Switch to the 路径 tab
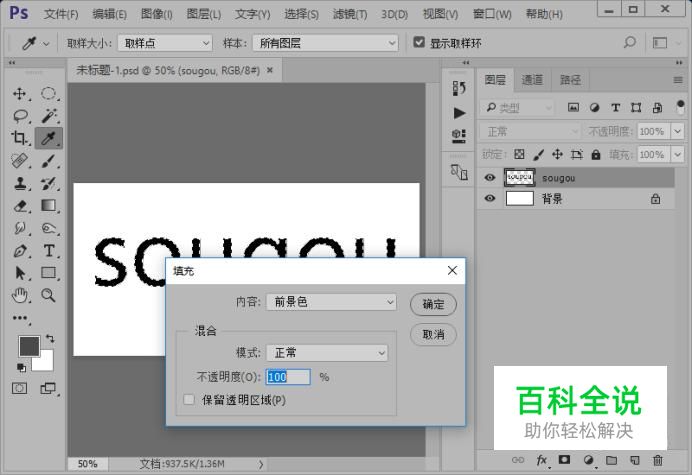 (x=570, y=80)
